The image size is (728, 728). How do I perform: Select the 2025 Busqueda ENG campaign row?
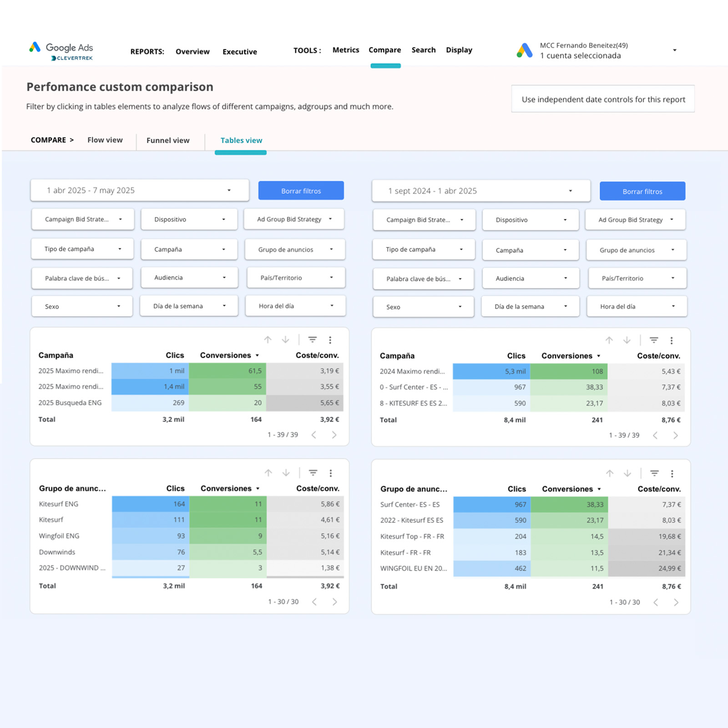70,403
